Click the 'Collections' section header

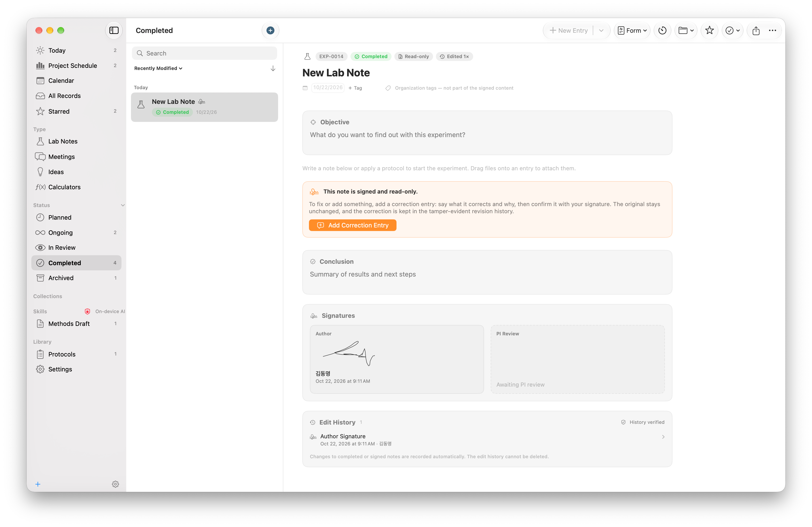[48, 296]
